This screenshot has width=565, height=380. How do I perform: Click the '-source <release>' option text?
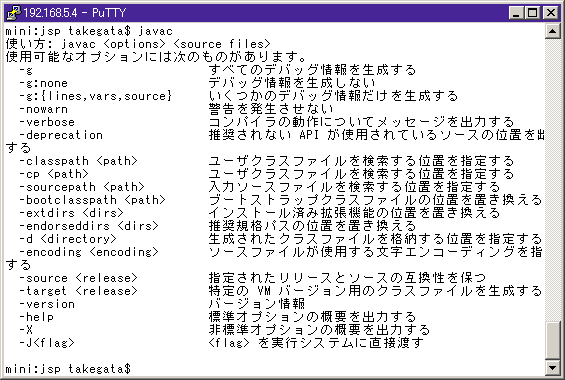coord(79,278)
